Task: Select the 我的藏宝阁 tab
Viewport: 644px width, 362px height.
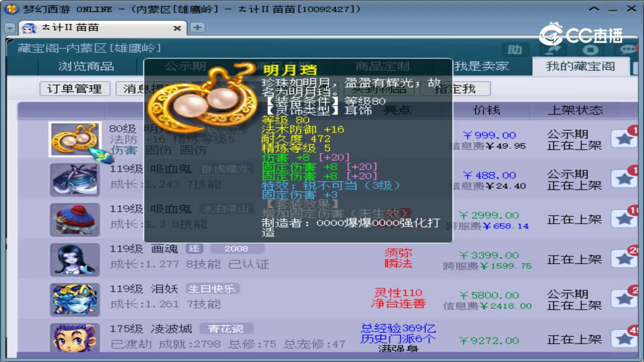Action: click(x=581, y=66)
